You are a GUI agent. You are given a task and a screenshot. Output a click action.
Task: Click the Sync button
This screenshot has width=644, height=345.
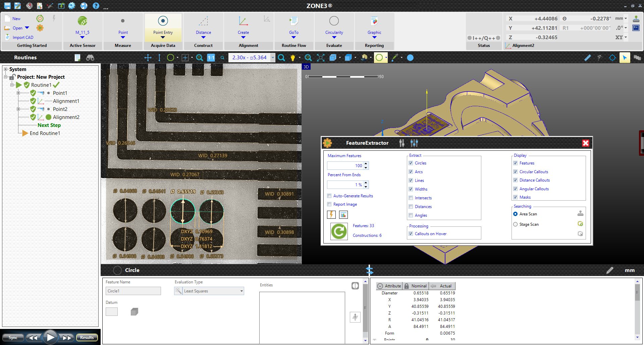pos(13,337)
